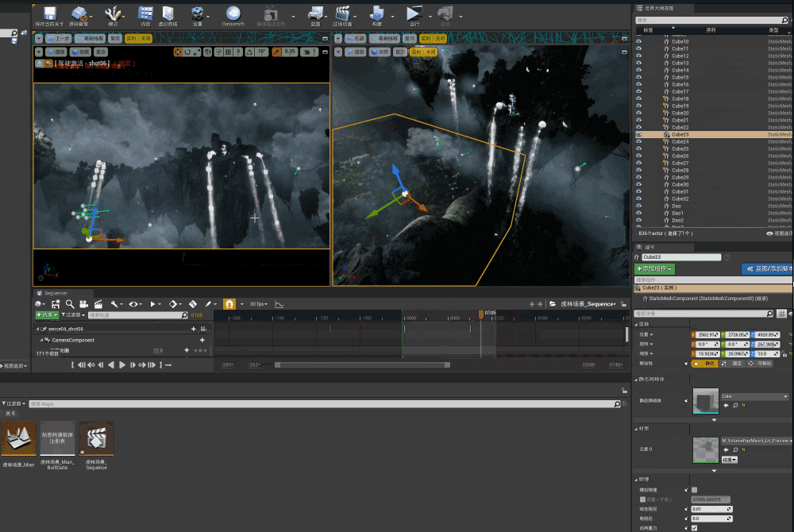The image size is (794, 532).
Task: Set mobility to Movable
Action: point(760,364)
